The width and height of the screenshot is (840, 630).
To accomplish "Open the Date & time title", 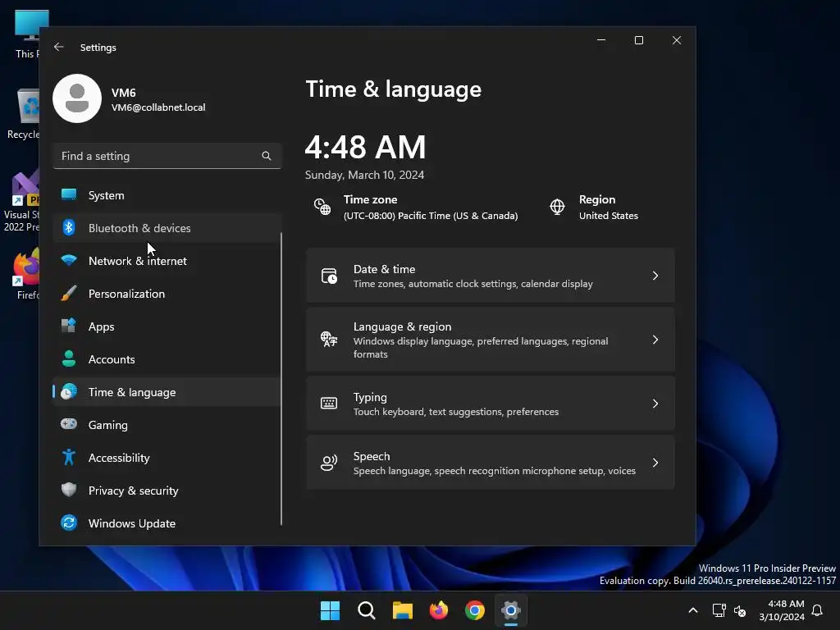I will click(384, 269).
